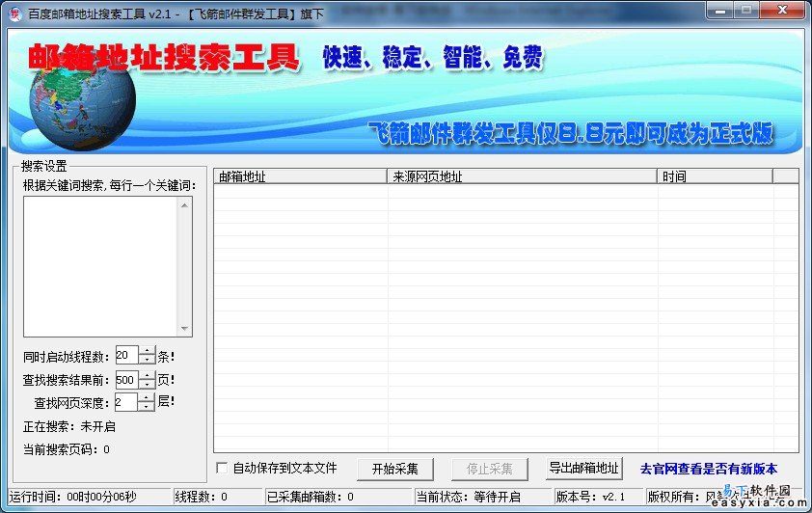The image size is (812, 513).
Task: Sort by the 邮箱地址 column header
Action: [300, 176]
